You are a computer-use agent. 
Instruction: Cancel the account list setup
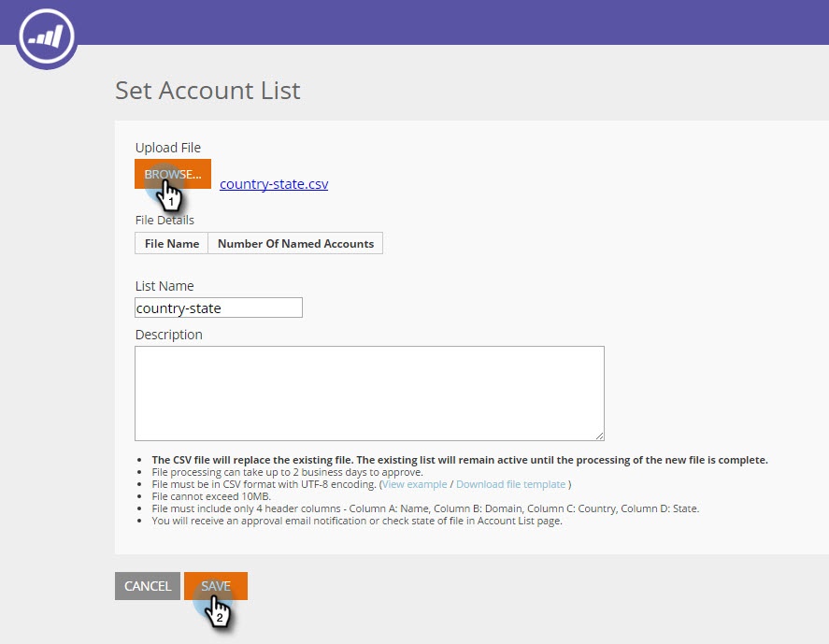148,586
